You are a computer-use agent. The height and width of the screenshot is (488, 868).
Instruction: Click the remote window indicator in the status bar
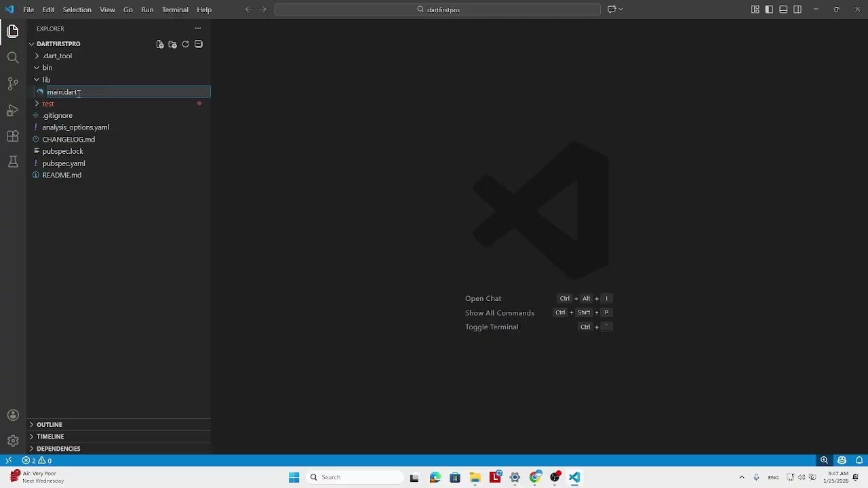9,461
